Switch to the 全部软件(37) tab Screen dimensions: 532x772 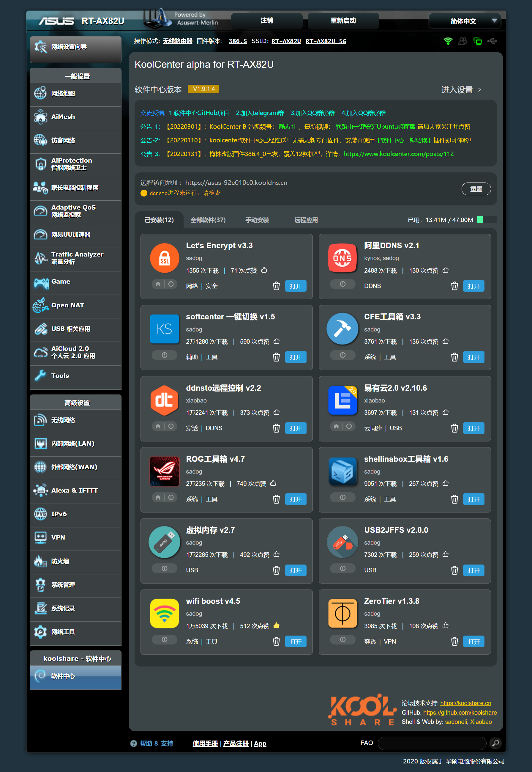[x=208, y=220]
